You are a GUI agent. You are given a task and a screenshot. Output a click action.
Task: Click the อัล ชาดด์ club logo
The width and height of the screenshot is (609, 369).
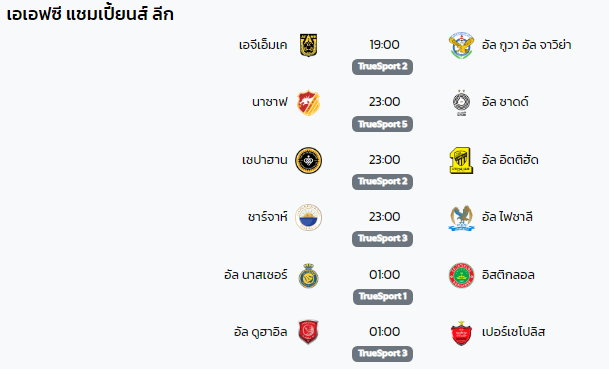pyautogui.click(x=461, y=103)
